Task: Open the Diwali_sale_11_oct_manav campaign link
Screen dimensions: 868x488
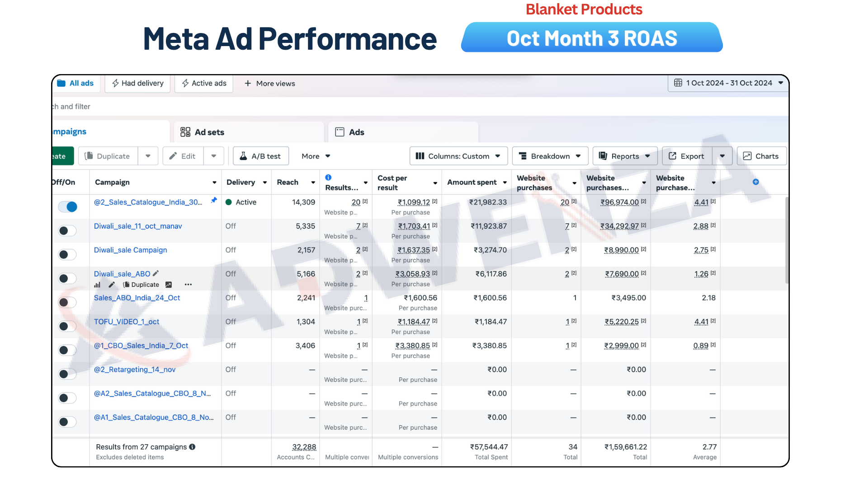Action: coord(138,226)
